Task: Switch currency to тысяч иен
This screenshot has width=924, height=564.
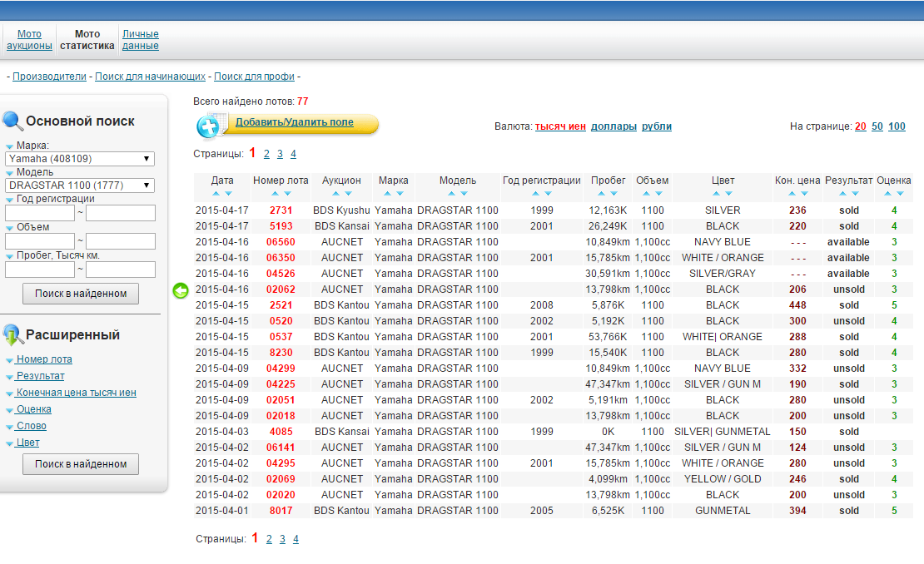Action: pyautogui.click(x=560, y=126)
